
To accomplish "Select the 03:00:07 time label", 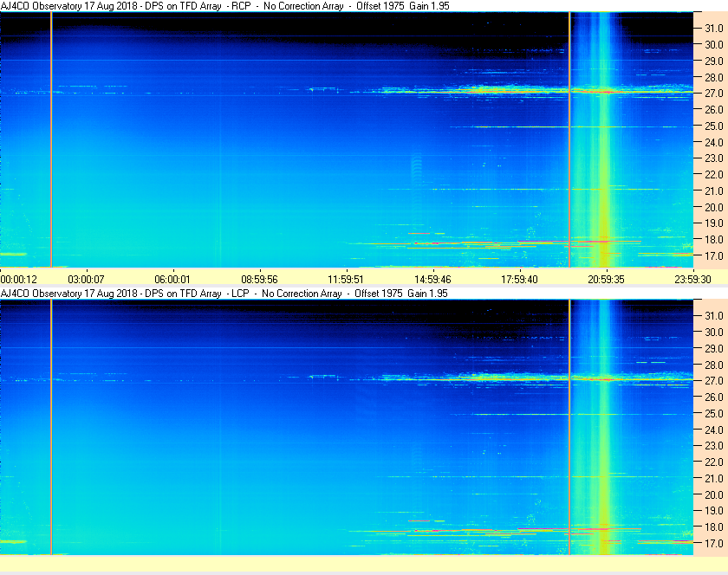I will click(x=86, y=280).
